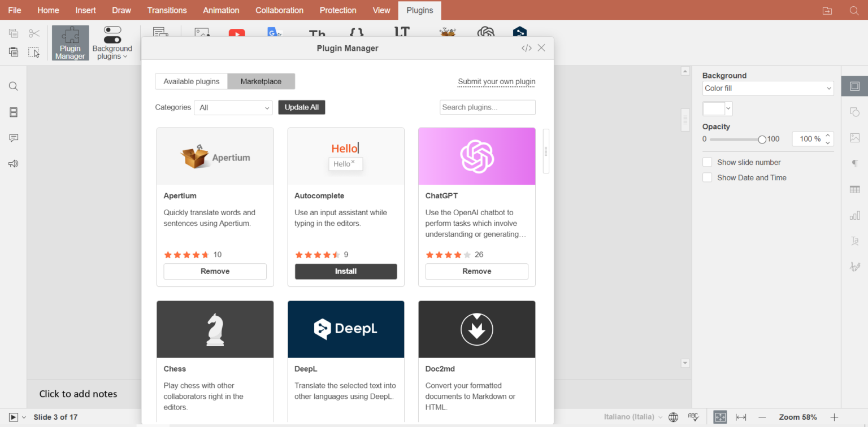
Task: Open the Categories dropdown in Plugin Manager
Action: click(233, 107)
